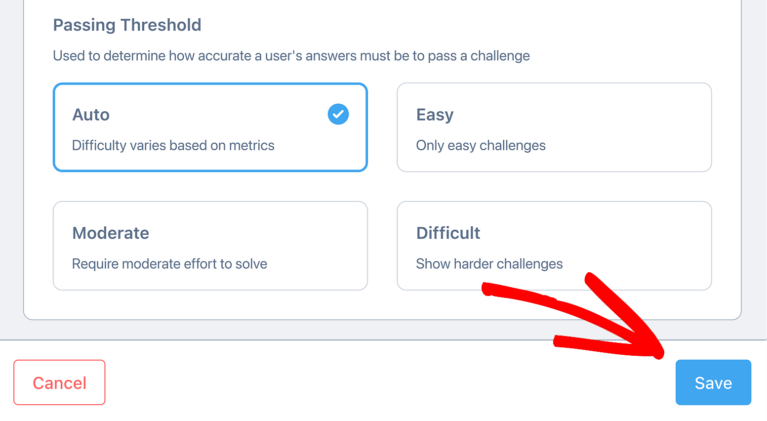Click the 'Difficulty varies based on metrics' description
The width and height of the screenshot is (767, 421).
coord(173,145)
